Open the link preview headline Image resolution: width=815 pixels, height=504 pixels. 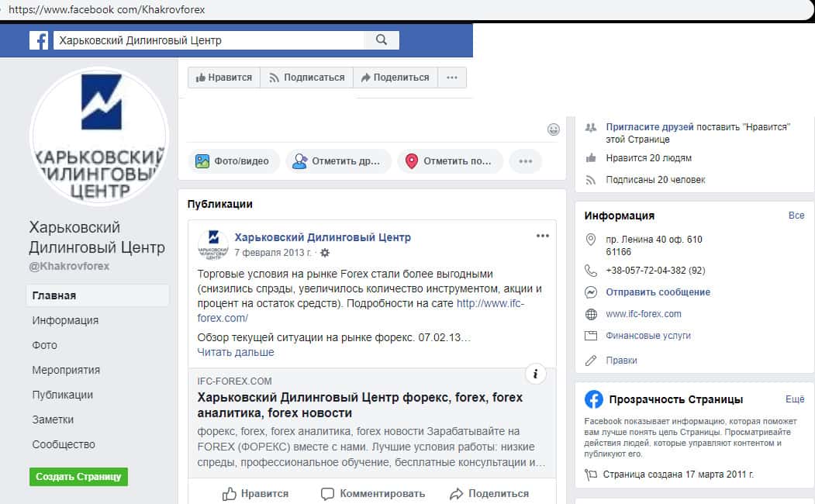[x=360, y=406]
